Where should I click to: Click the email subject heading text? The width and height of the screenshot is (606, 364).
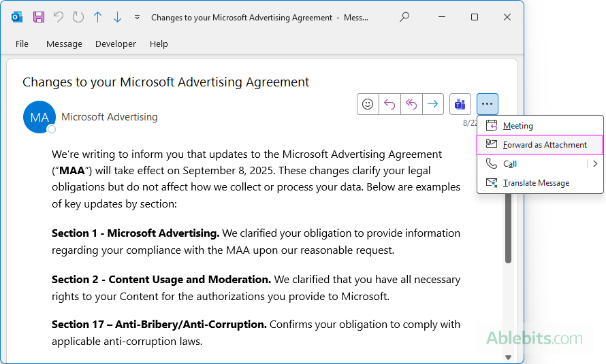click(166, 82)
